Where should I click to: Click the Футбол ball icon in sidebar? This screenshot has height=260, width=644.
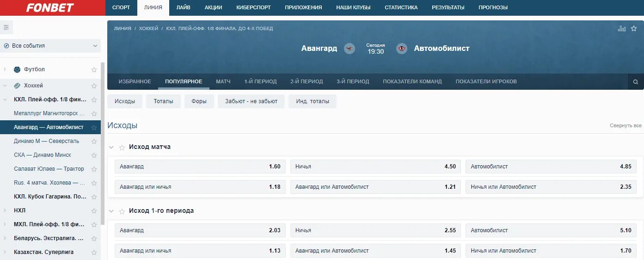point(17,69)
